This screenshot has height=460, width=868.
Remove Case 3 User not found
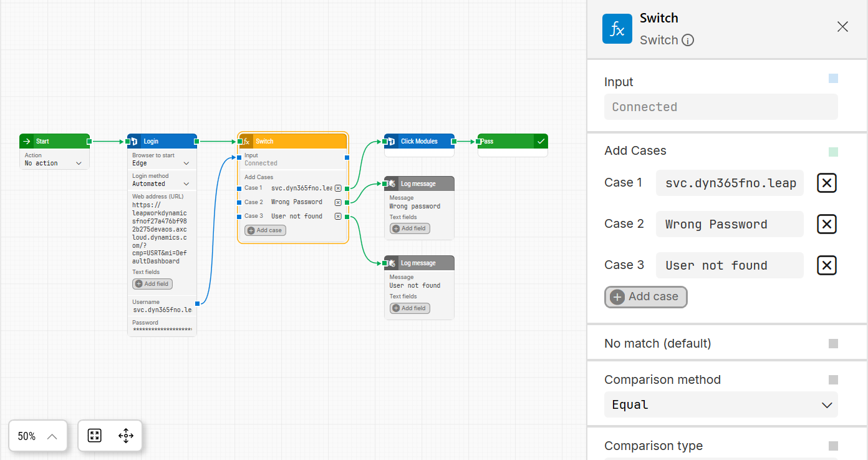pos(826,265)
